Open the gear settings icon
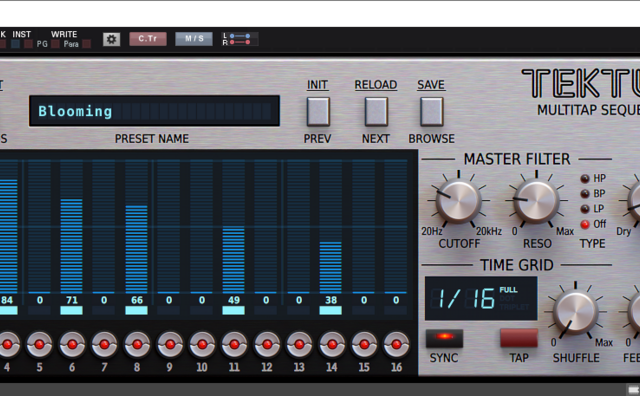 (111, 39)
